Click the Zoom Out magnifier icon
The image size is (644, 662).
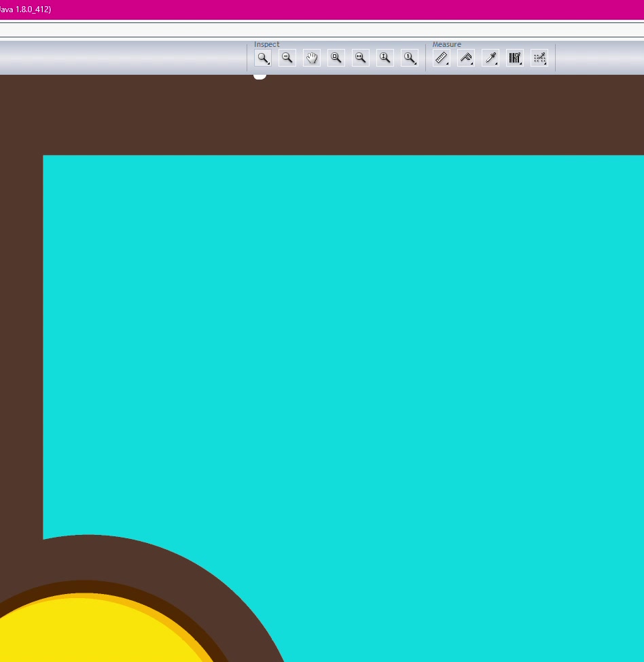pos(287,58)
